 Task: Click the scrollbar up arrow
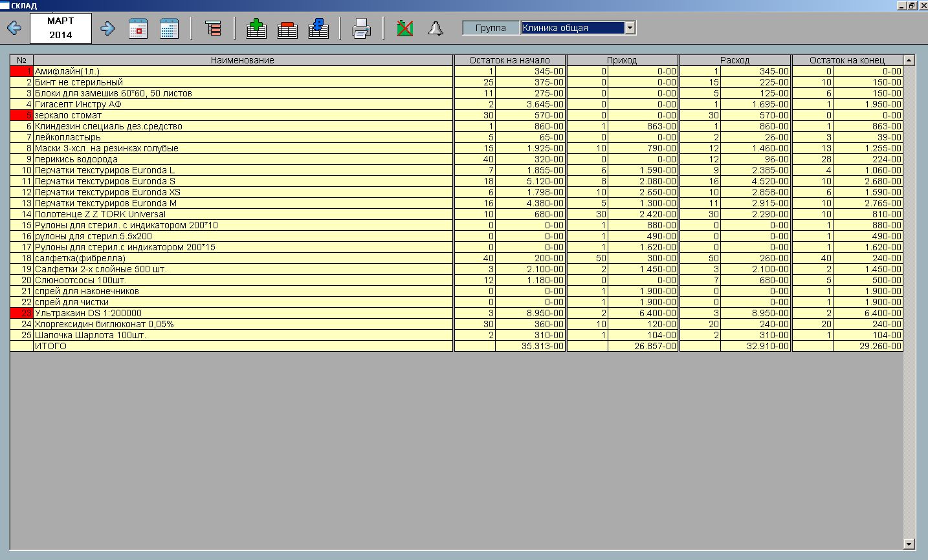point(909,60)
